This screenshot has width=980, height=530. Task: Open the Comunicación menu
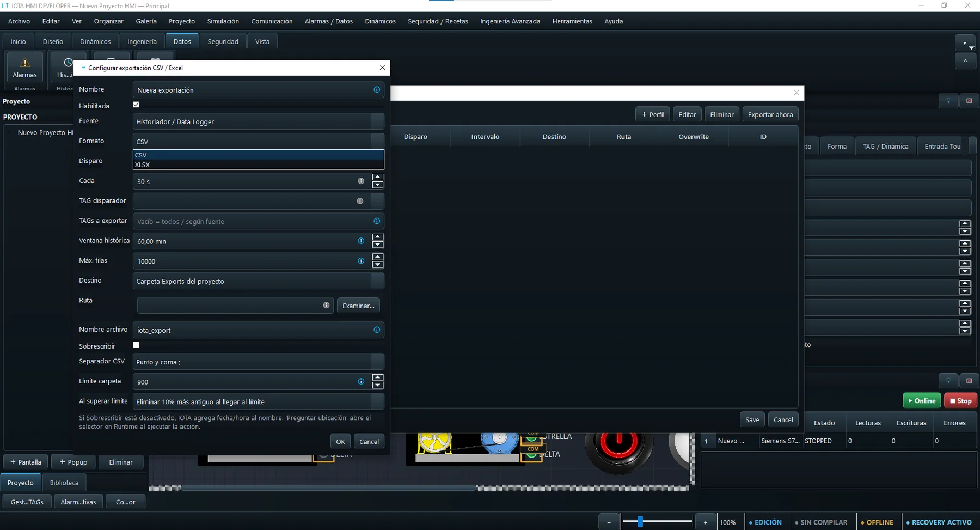tap(272, 21)
